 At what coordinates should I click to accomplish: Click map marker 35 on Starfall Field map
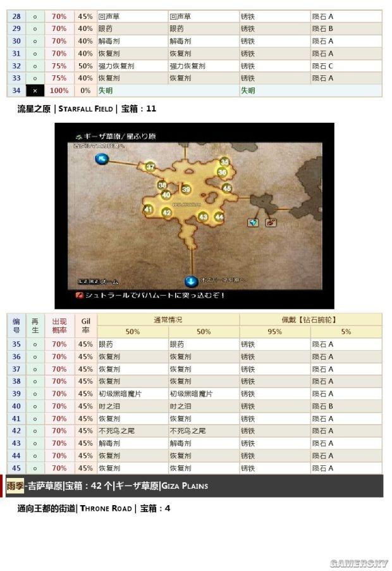coord(224,162)
